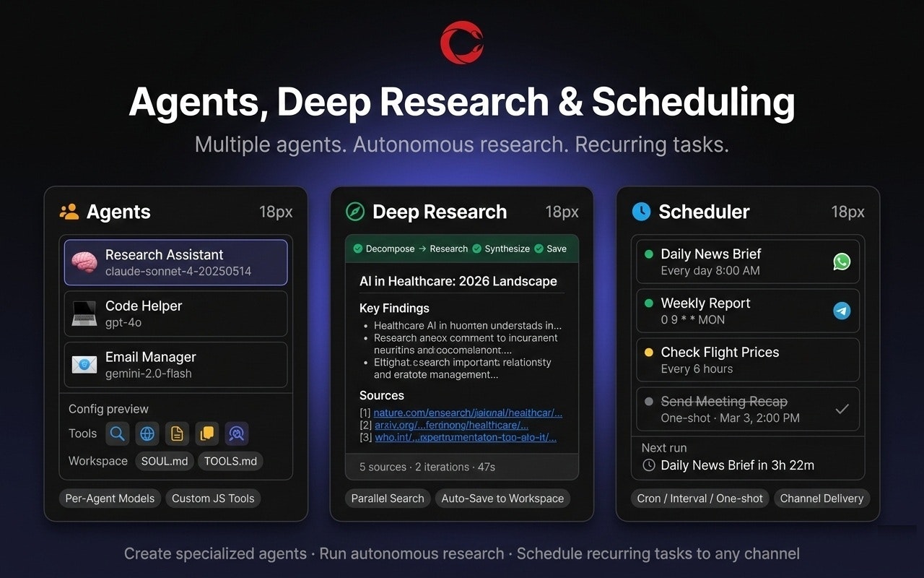Click the Parallel Search tag
The image size is (924, 578).
388,499
